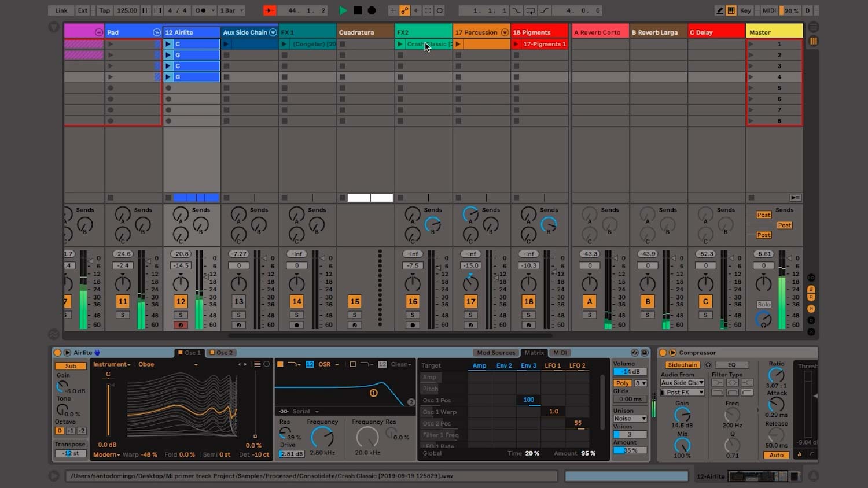Toggle the Compressor device activator
Screen dimensions: 868x488
pyautogui.click(x=663, y=353)
